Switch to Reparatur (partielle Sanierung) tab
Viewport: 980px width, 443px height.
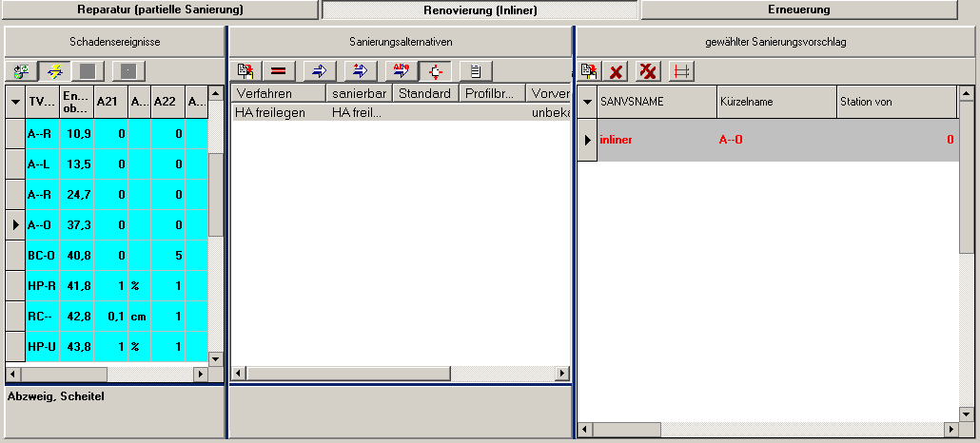coord(160,10)
